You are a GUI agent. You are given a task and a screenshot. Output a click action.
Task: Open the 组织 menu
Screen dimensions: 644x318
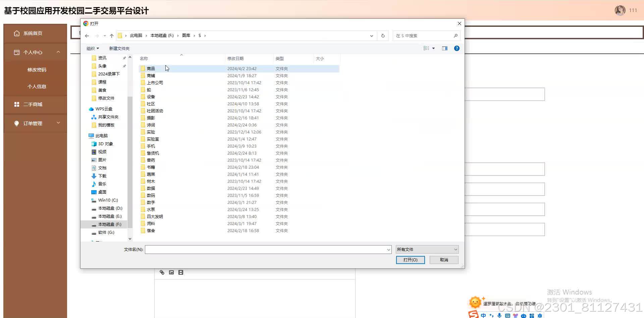(93, 48)
